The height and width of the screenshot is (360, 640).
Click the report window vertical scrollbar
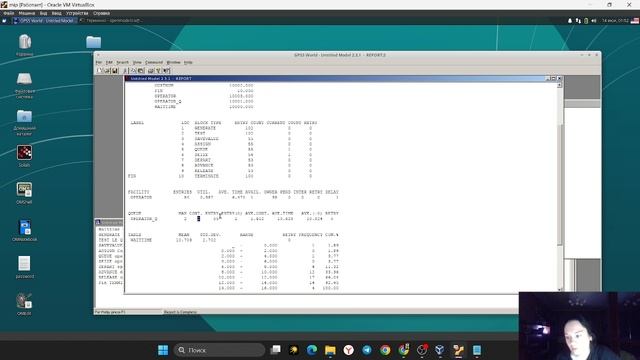(560, 187)
